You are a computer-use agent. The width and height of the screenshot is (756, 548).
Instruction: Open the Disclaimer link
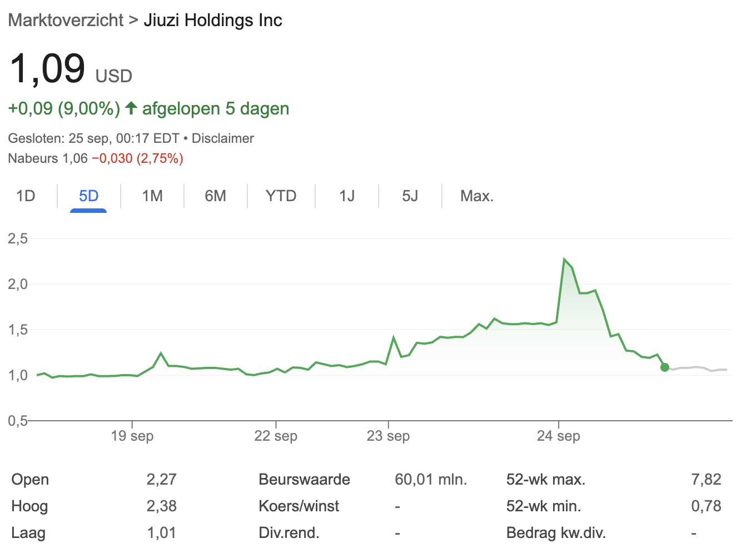(x=222, y=138)
